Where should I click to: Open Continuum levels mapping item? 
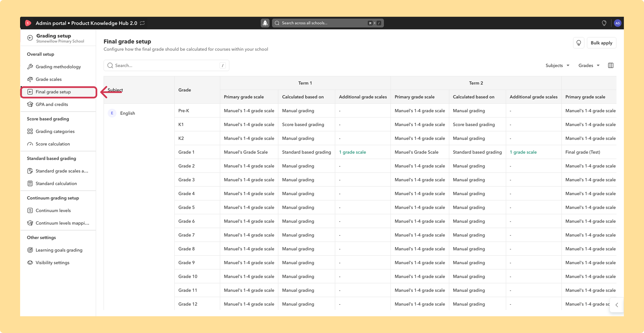tap(58, 223)
